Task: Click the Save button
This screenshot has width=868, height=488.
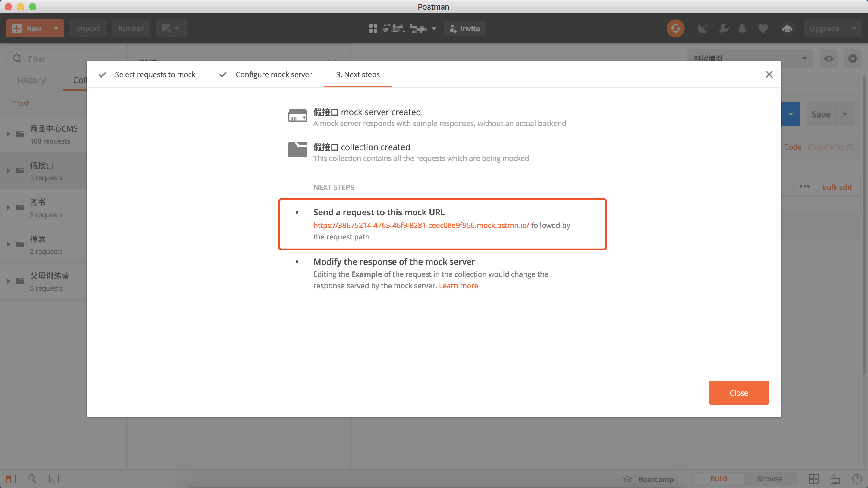Action: click(x=821, y=114)
